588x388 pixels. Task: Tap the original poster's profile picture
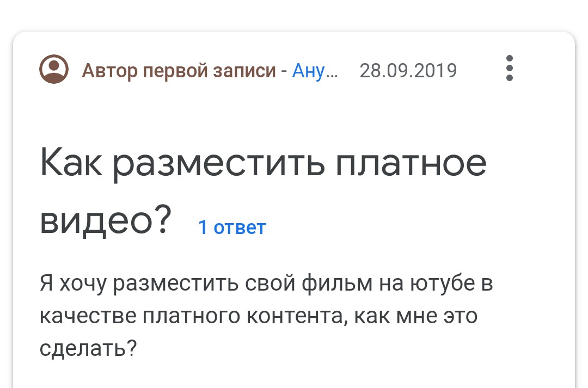(54, 70)
